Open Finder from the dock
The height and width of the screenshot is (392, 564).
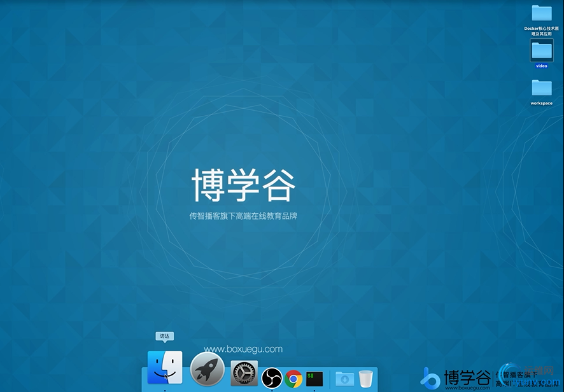[165, 368]
